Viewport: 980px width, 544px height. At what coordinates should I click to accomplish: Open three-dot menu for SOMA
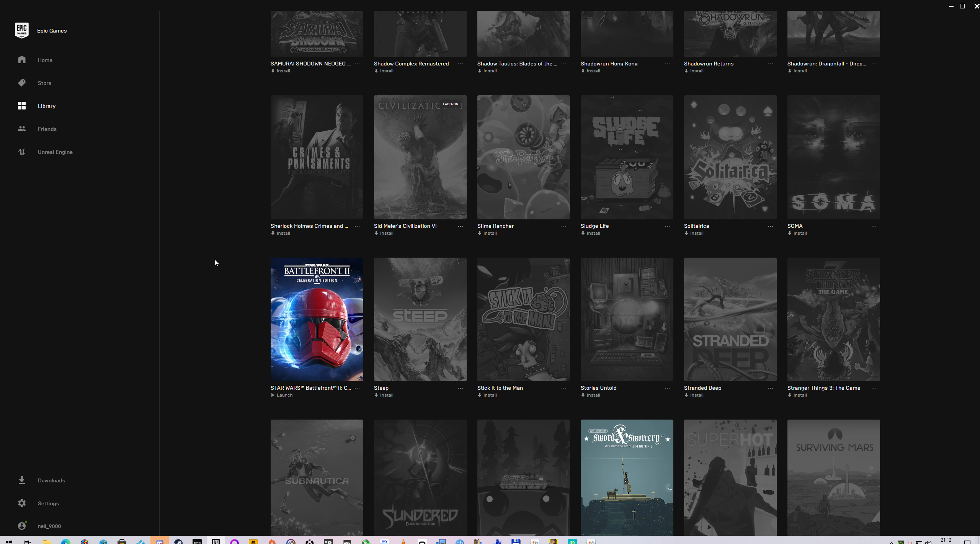pos(874,226)
